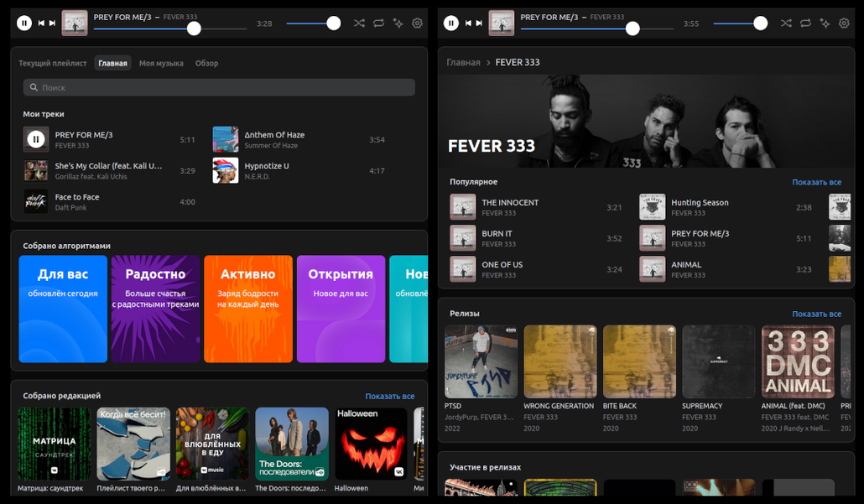Resume playback in the right player
This screenshot has height=504, width=864.
(x=451, y=23)
